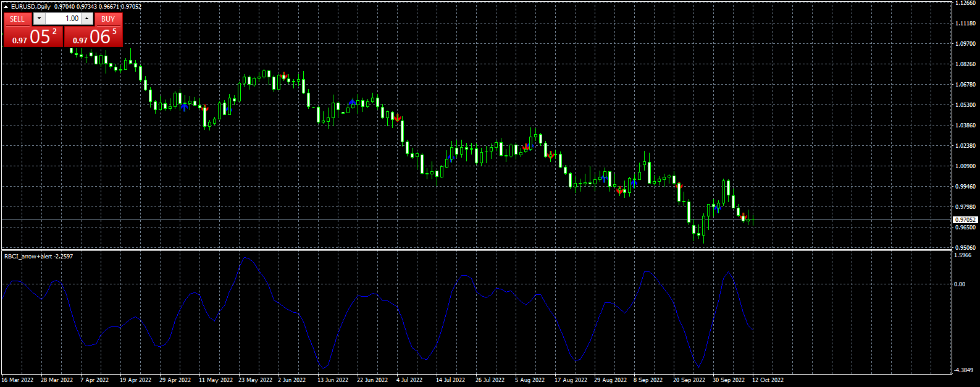Increase trade volume with up arrow
Viewport: 980px width, 387px height.
click(x=87, y=19)
